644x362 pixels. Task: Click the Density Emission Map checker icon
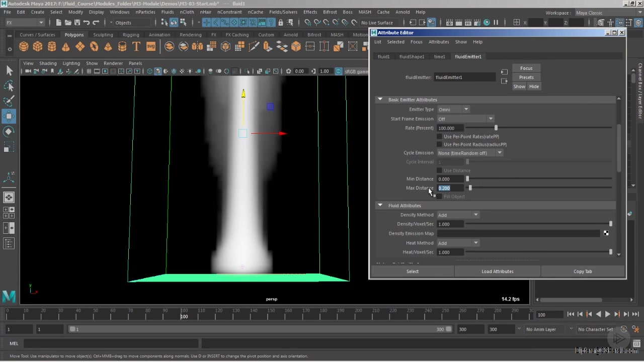tap(606, 233)
